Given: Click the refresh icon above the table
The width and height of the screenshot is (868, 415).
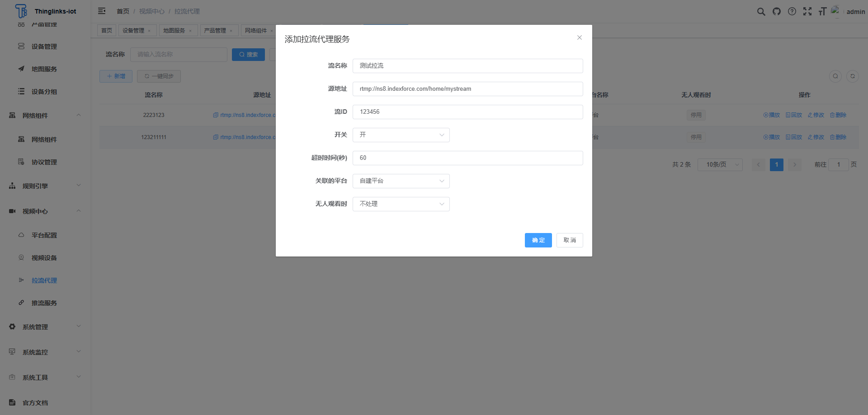Looking at the screenshot, I should coord(852,76).
